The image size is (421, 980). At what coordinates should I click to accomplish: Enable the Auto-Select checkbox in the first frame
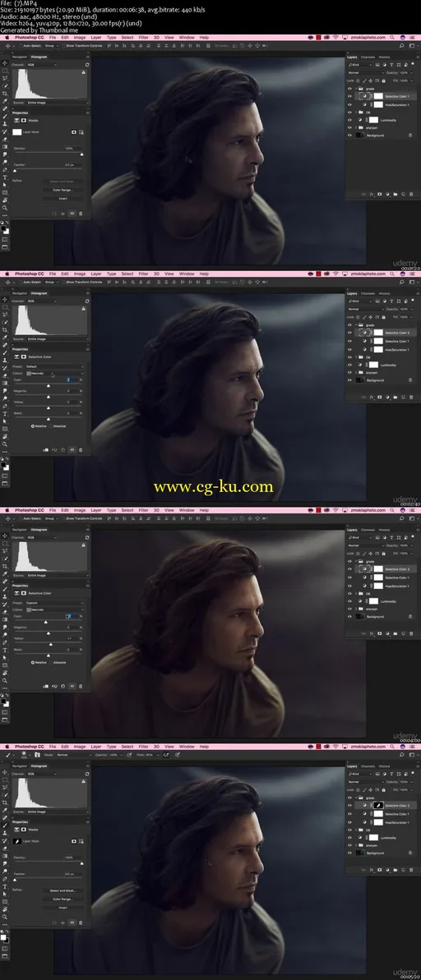[21, 46]
